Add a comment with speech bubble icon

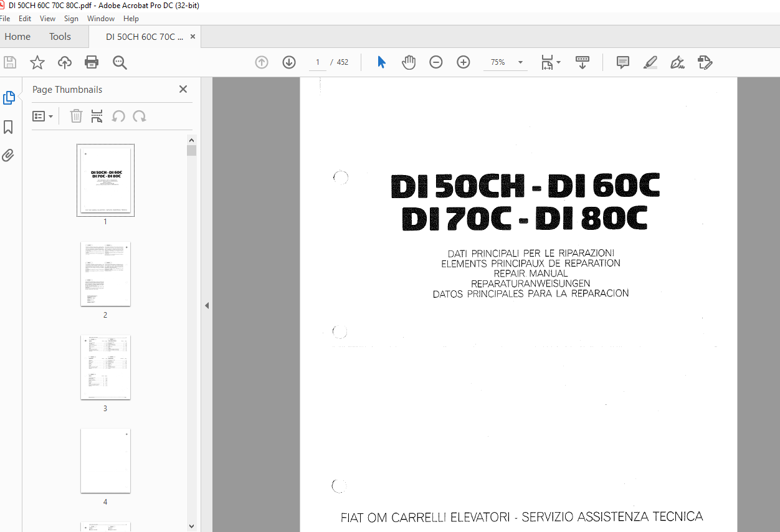[x=623, y=62]
